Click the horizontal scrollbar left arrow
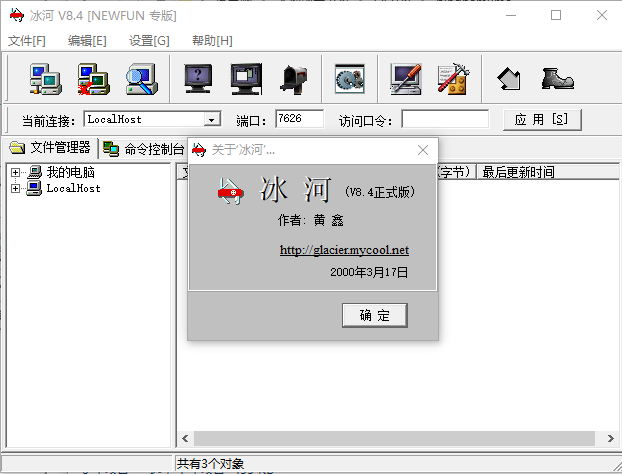 point(185,438)
